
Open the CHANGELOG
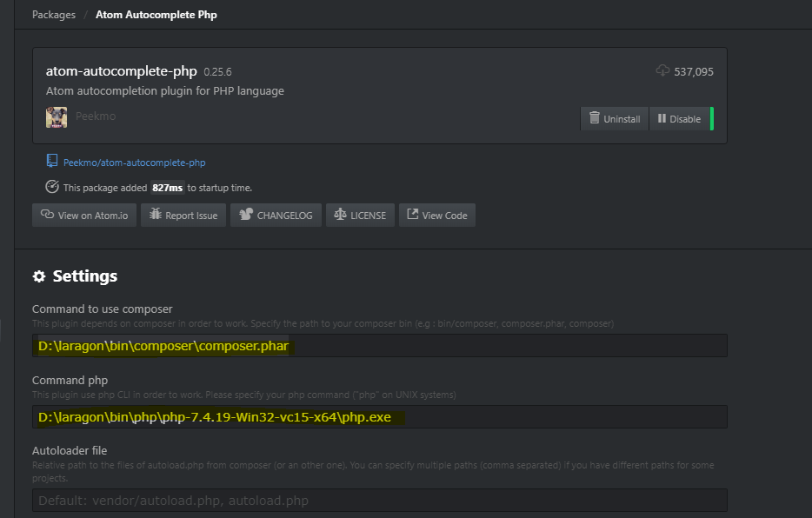click(x=276, y=216)
